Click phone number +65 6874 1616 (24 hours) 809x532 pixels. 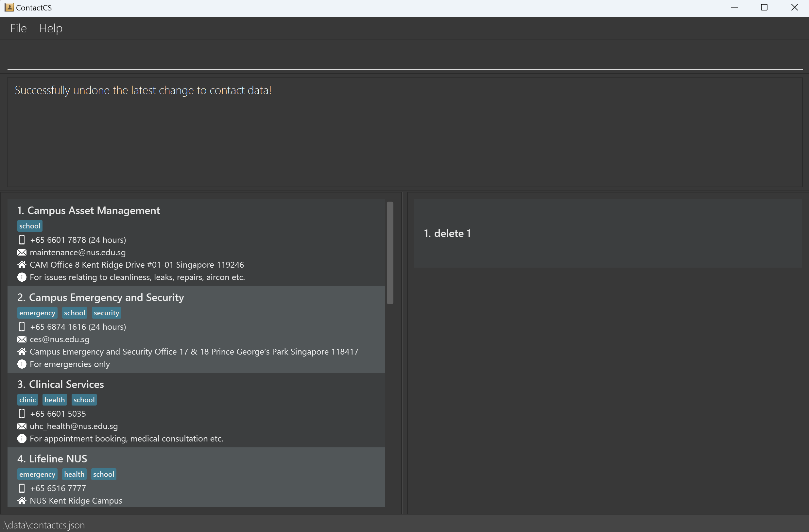click(x=78, y=327)
